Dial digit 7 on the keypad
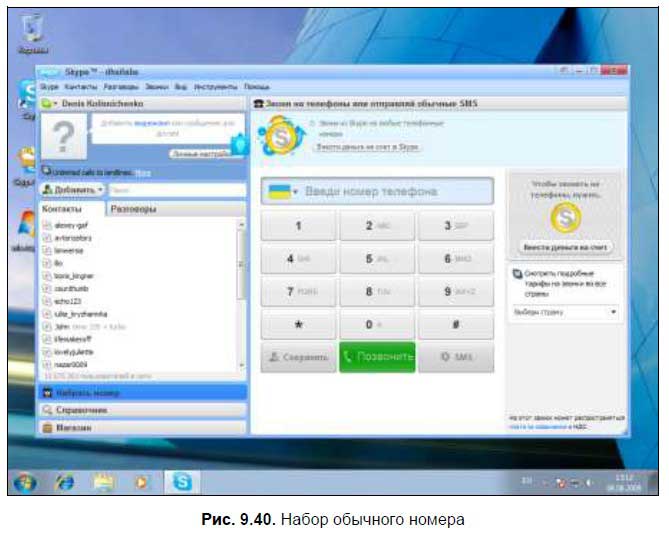The height and width of the screenshot is (535, 669). 298,292
